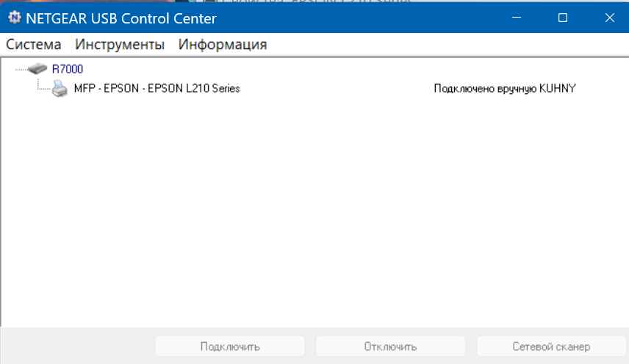Select MFP - EPSON L210 Series entry
Viewport: 629px width, 364px height.
tap(157, 89)
